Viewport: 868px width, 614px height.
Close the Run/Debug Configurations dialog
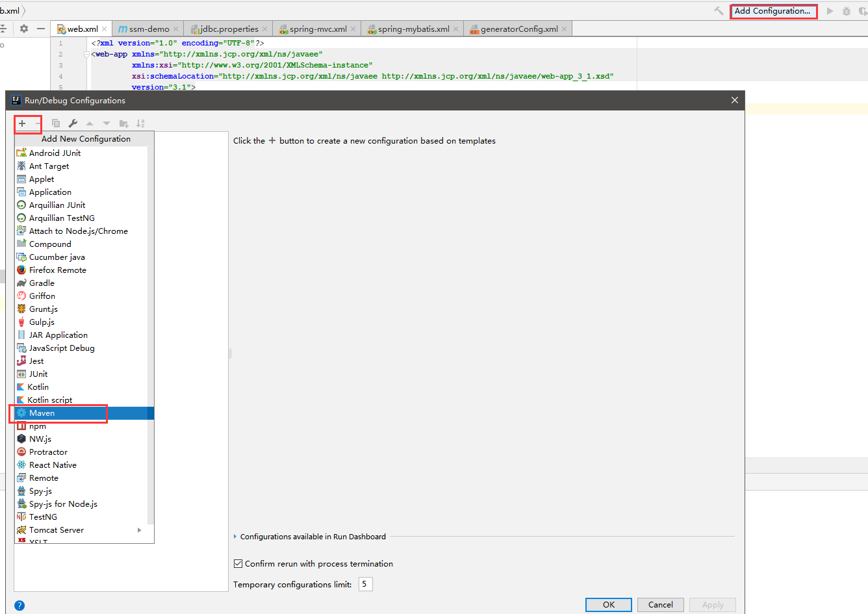tap(735, 100)
